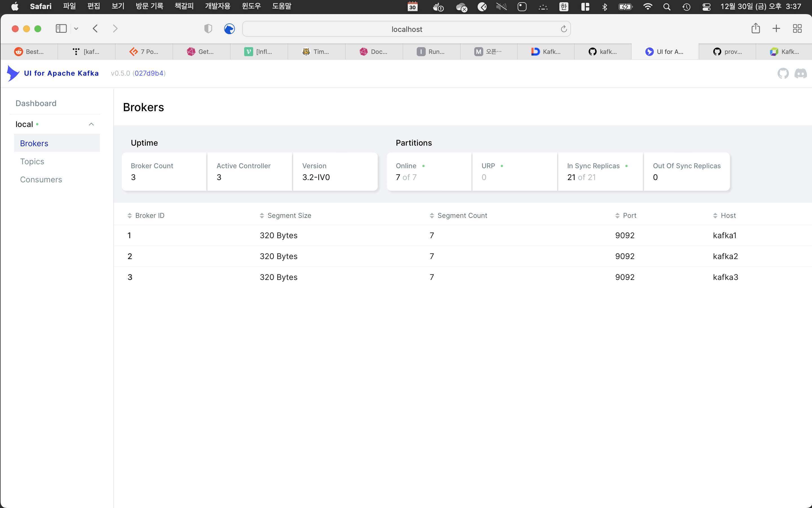Switch Korean input source in menu bar
The width and height of the screenshot is (812, 508).
[564, 7]
